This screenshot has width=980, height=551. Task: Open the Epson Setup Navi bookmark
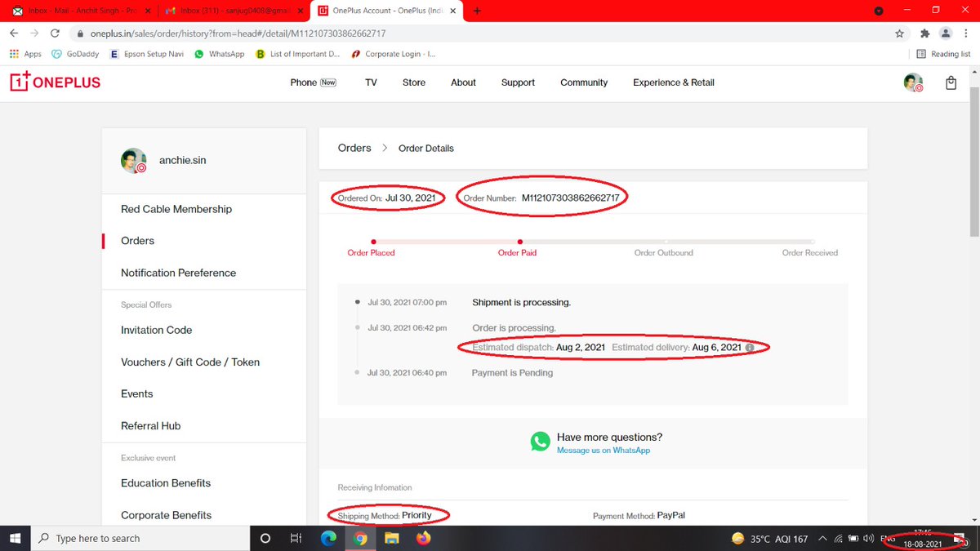tap(145, 54)
